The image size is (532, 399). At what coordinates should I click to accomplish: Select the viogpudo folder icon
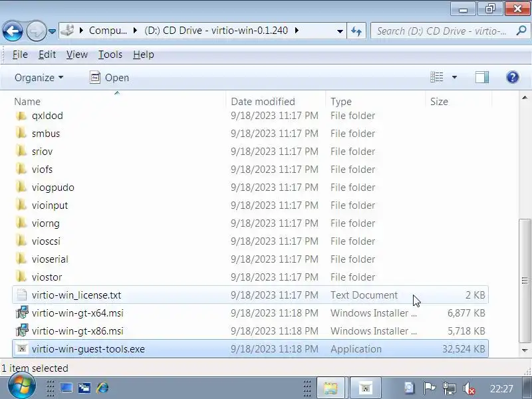coord(21,188)
